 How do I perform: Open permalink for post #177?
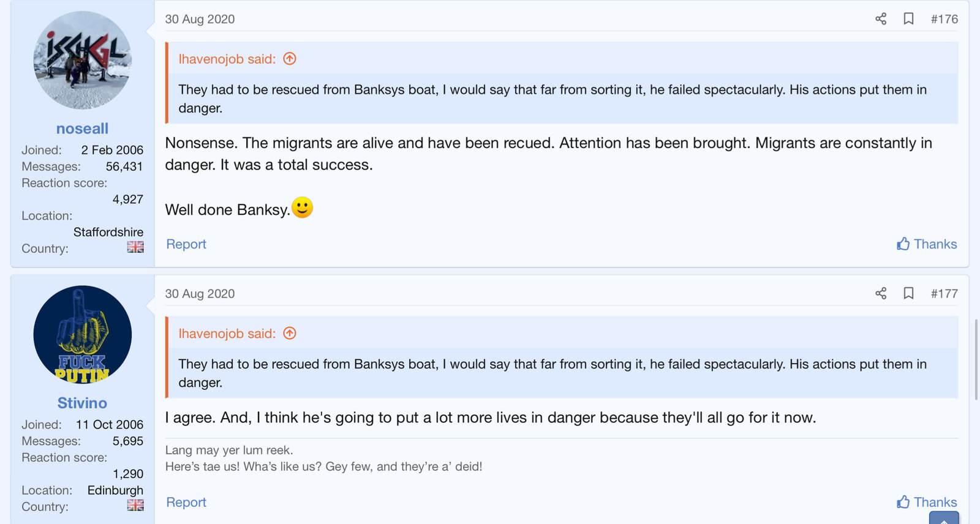pos(944,293)
